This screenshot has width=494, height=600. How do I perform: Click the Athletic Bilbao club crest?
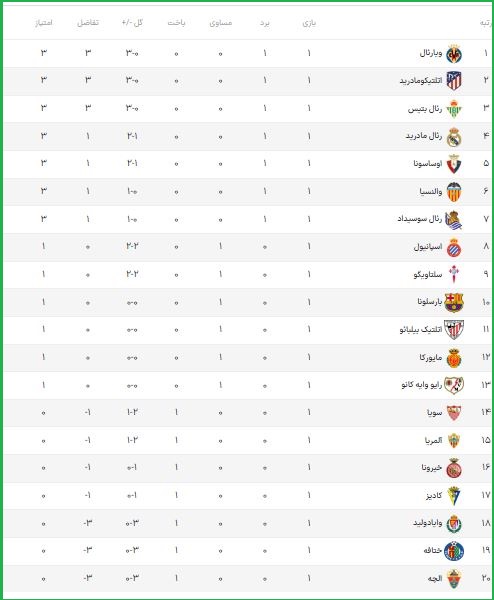point(454,330)
